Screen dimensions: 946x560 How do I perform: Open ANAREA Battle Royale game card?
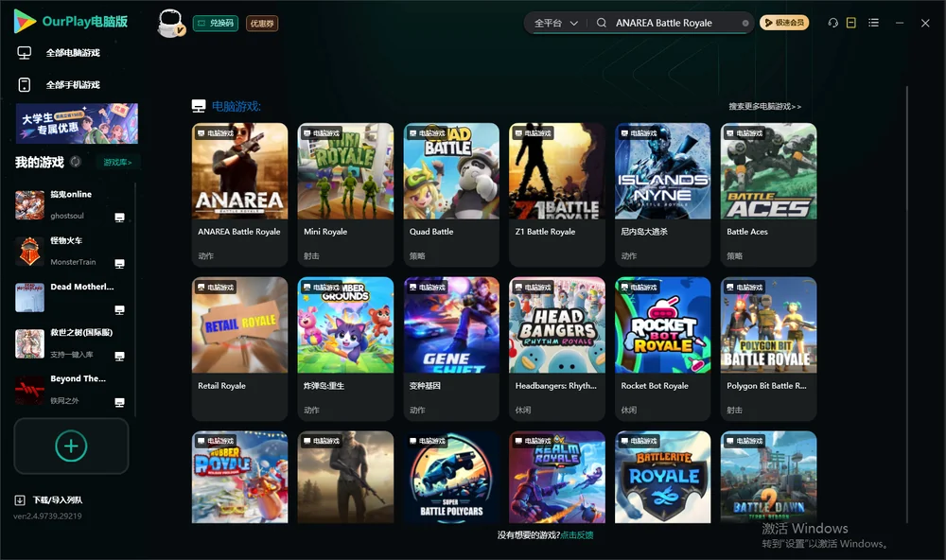pyautogui.click(x=239, y=194)
